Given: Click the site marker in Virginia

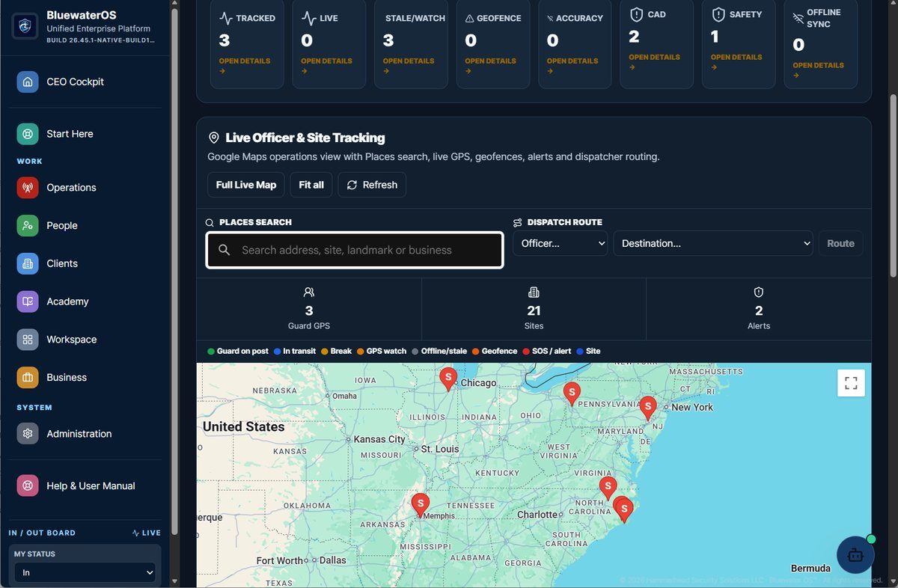Looking at the screenshot, I should point(608,489).
